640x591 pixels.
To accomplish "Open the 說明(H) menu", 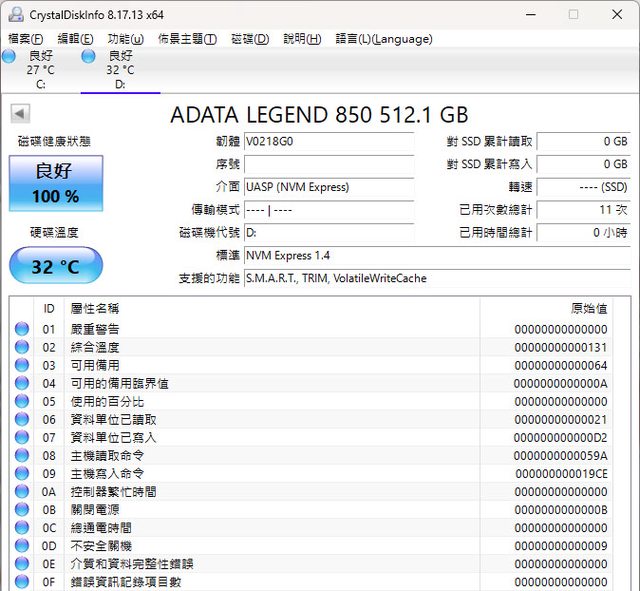I will (302, 39).
